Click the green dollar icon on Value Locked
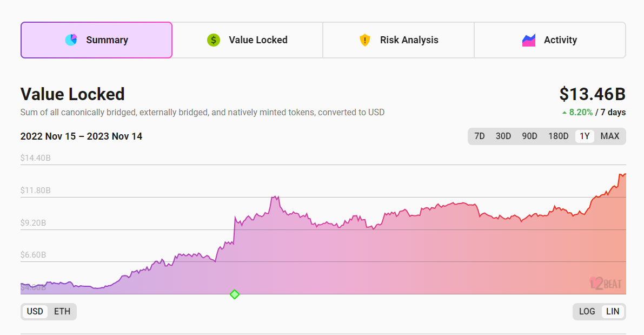 (214, 40)
